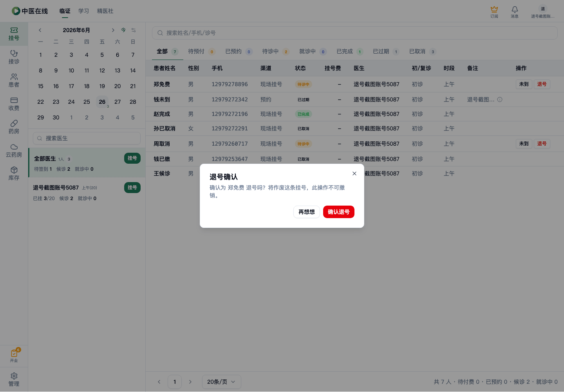Image resolution: width=564 pixels, height=392 pixels.
Task: Click patient name 赵完成
Action: (162, 114)
